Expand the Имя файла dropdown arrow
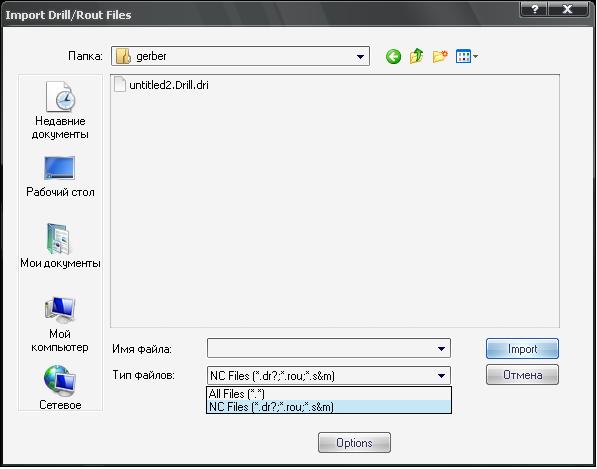Viewport: 597px width, 469px height. (441, 348)
